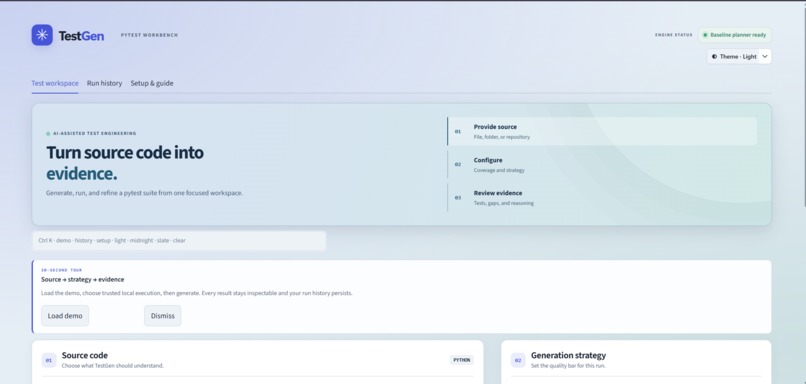Click Set the quality bar for this run text
The height and width of the screenshot is (384, 806).
tap(568, 366)
